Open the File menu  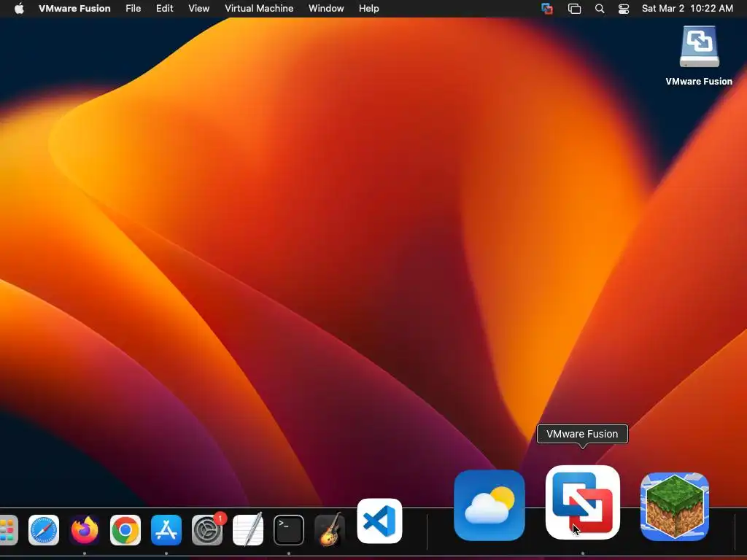(133, 9)
